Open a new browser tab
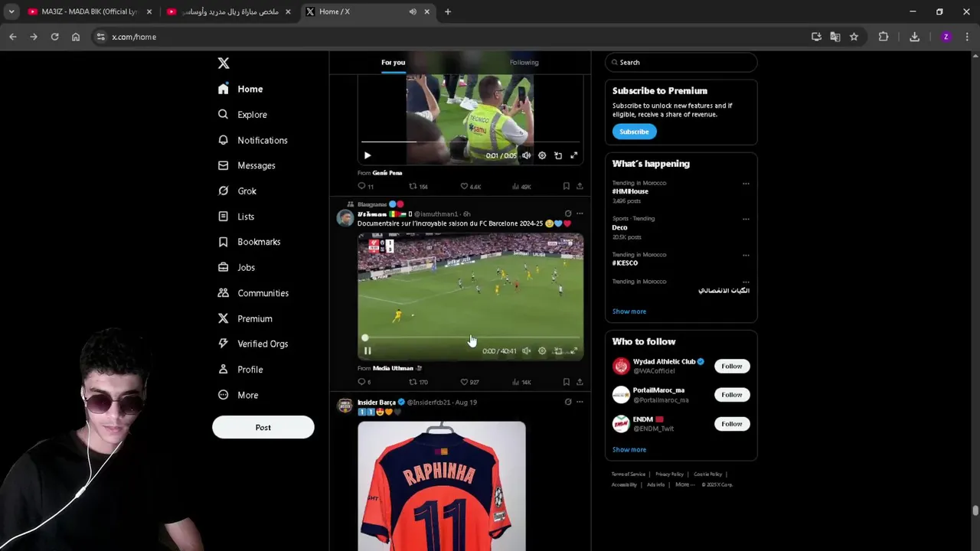The width and height of the screenshot is (980, 551). (x=448, y=11)
